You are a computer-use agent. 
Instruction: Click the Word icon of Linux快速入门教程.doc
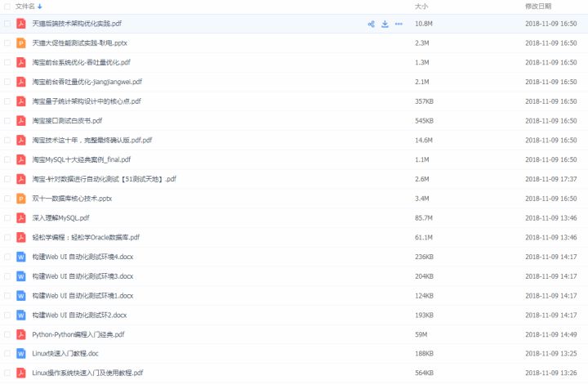point(21,353)
